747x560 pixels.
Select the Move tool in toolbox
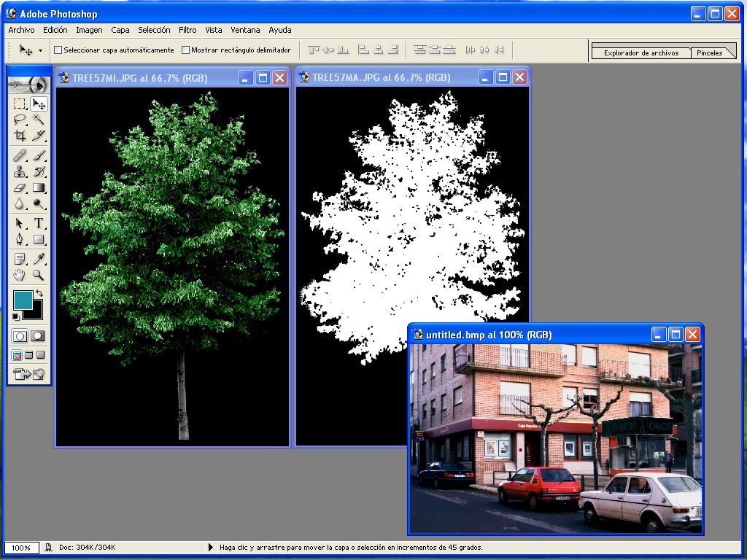(39, 104)
